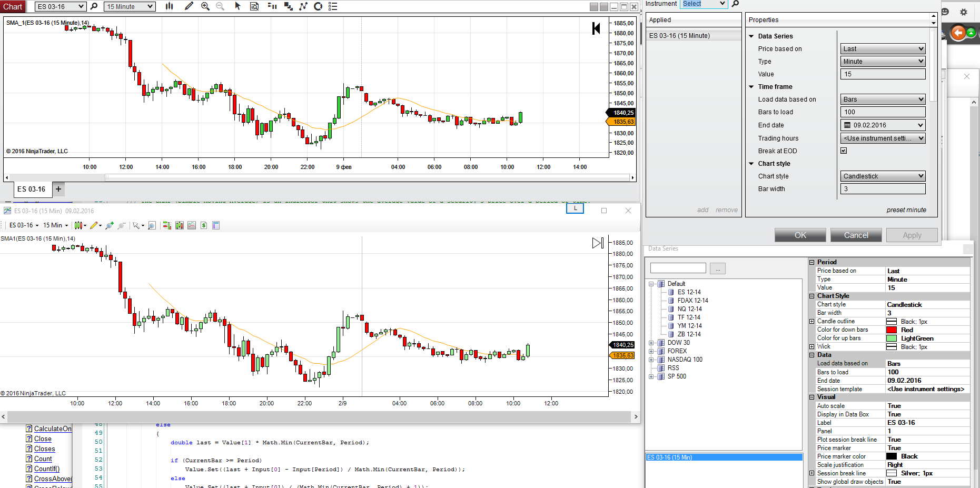The width and height of the screenshot is (980, 488).
Task: Click the preset minute link
Action: point(906,210)
